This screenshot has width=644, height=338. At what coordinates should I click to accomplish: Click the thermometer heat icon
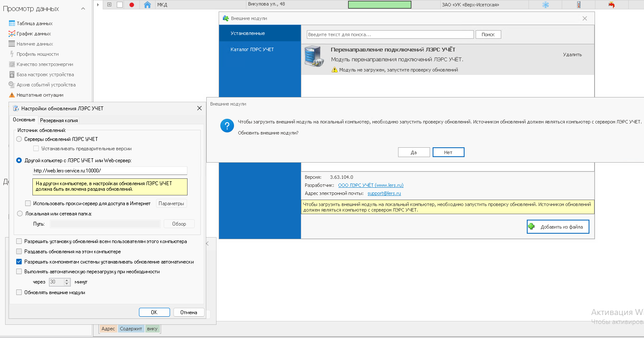[579, 5]
